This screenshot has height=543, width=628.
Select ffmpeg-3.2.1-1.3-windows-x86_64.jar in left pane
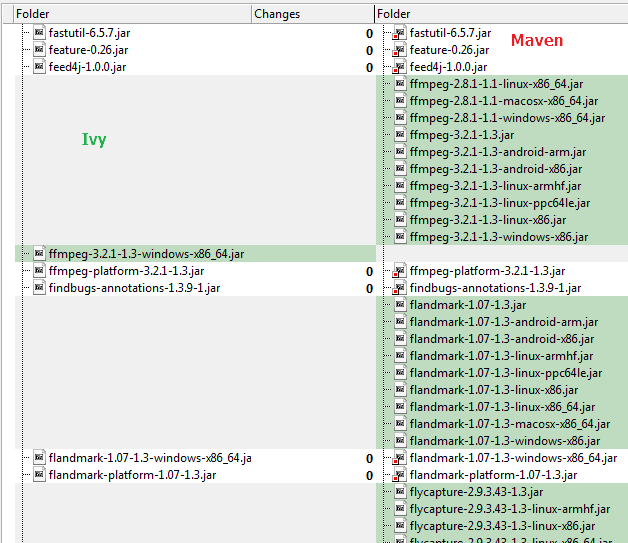click(x=146, y=254)
